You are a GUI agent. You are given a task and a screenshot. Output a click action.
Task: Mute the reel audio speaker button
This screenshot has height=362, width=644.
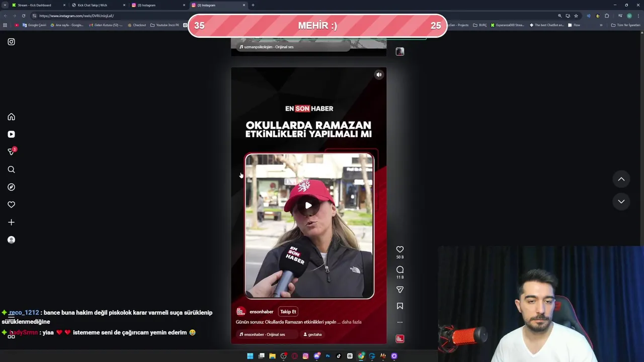coord(379,75)
